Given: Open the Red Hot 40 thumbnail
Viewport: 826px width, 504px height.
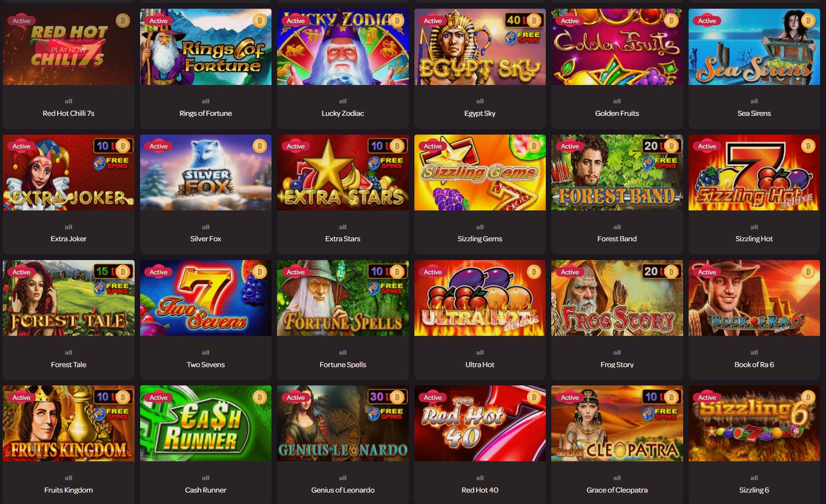Looking at the screenshot, I should click(x=480, y=423).
